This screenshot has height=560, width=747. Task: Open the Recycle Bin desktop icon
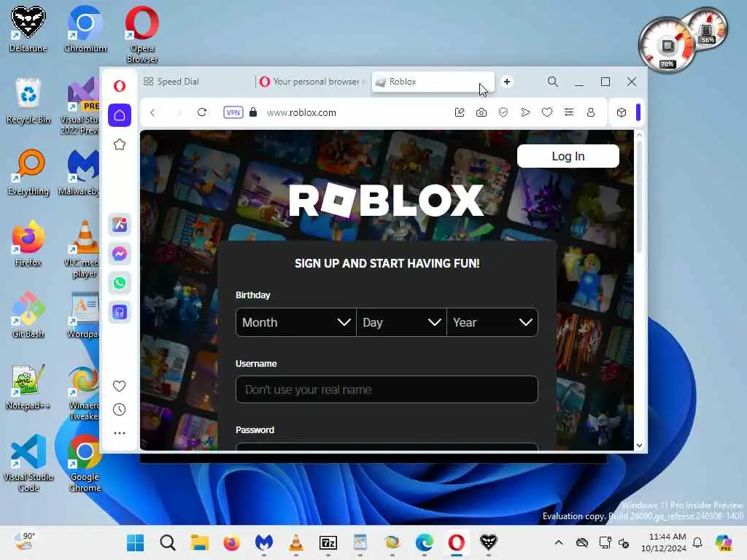click(28, 101)
